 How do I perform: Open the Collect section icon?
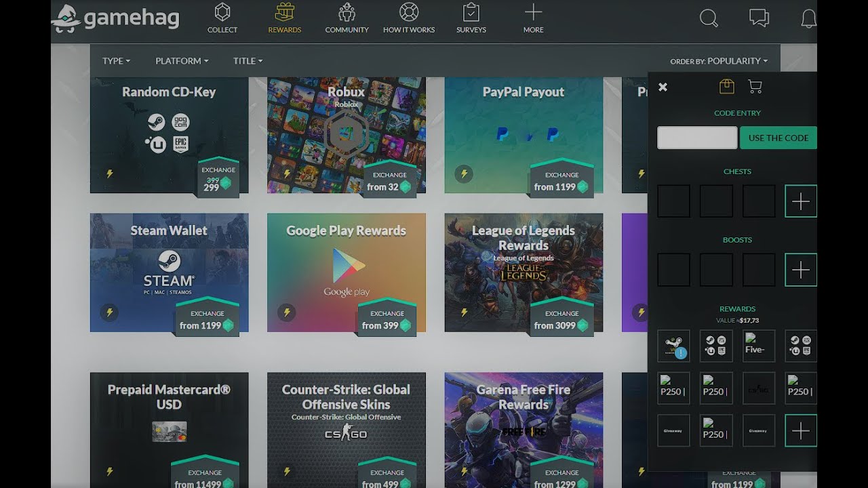pyautogui.click(x=222, y=12)
